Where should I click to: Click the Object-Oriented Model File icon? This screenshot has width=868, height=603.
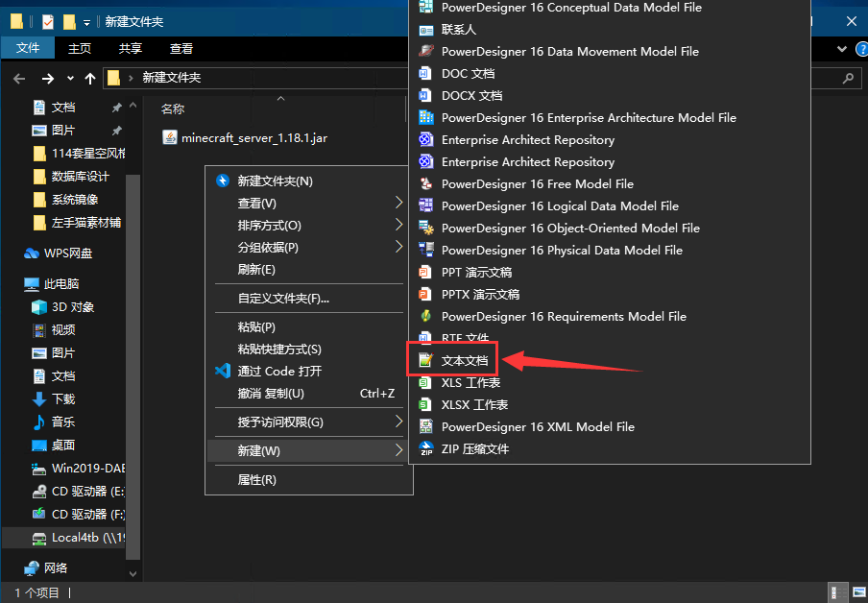[x=425, y=229]
